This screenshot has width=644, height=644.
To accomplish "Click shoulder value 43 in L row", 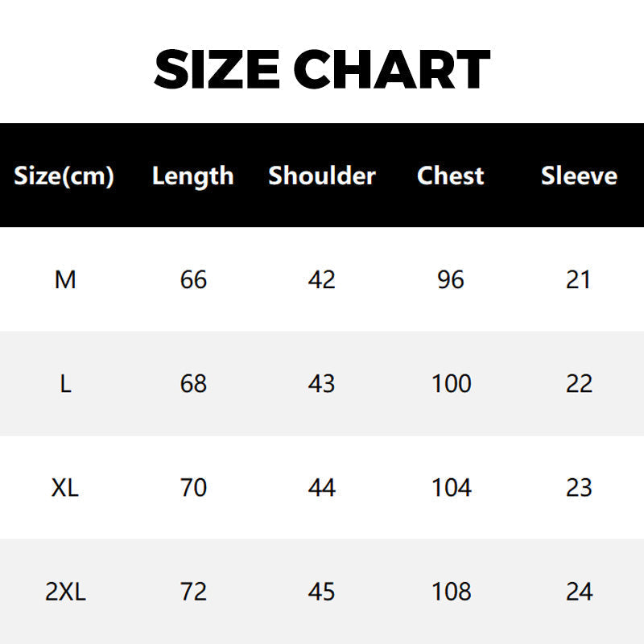I will [322, 383].
